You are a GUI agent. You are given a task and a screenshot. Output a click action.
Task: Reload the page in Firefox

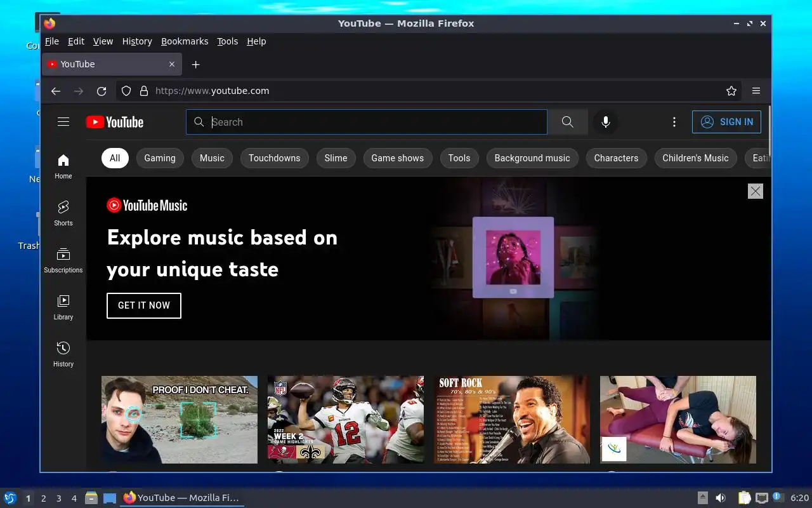(101, 91)
